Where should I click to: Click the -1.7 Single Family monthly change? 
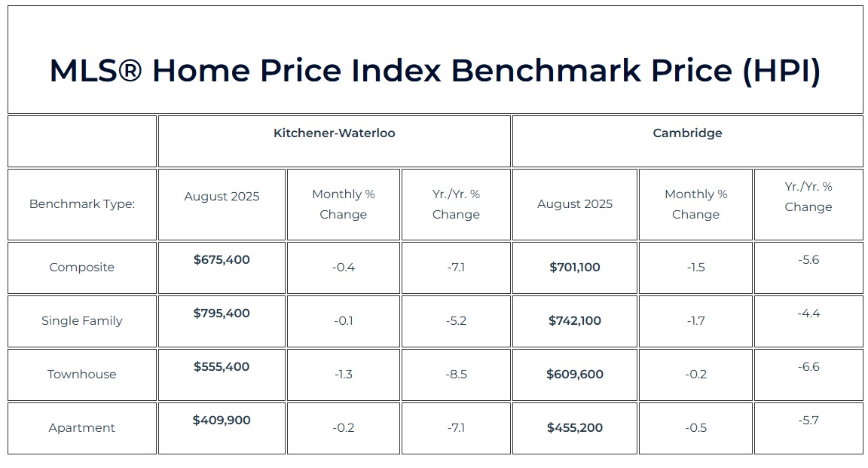pyautogui.click(x=695, y=321)
